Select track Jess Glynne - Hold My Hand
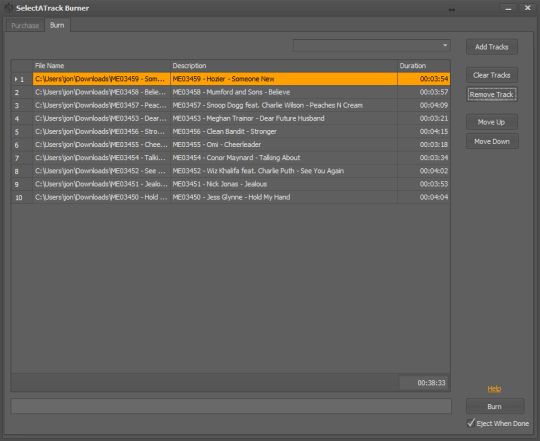The width and height of the screenshot is (540, 441). [x=284, y=197]
